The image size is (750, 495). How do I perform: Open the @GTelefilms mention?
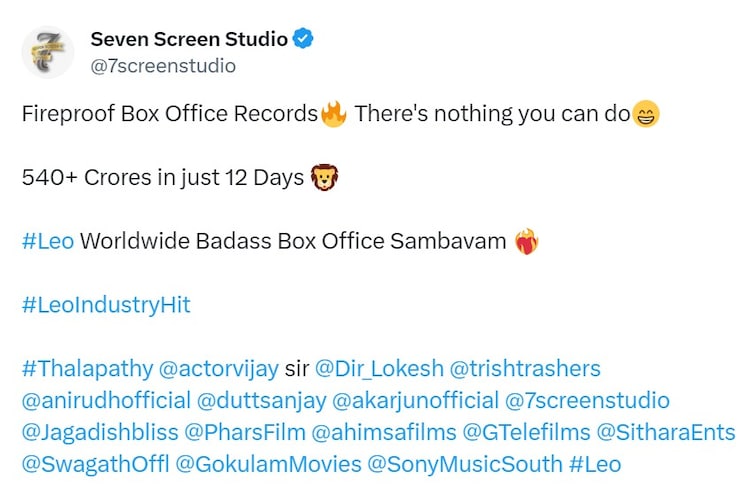(525, 432)
